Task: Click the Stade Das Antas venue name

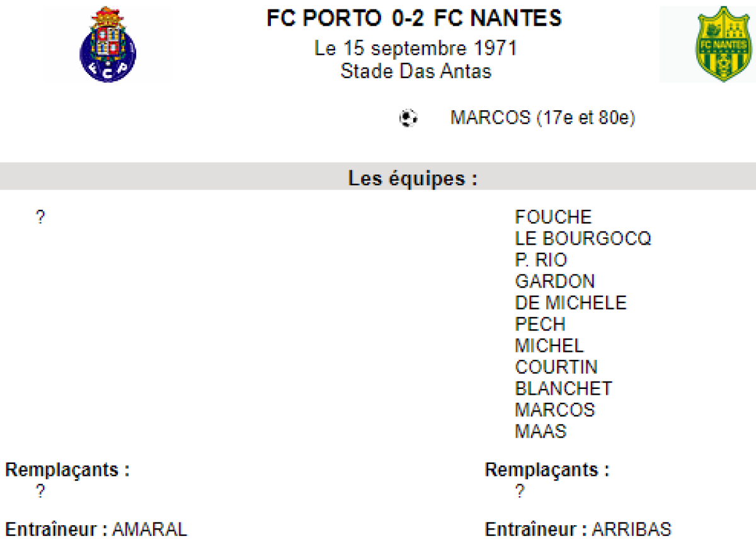Action: (x=415, y=71)
